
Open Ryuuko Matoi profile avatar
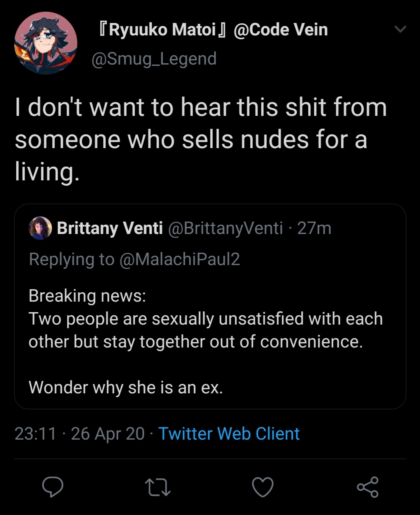click(46, 43)
